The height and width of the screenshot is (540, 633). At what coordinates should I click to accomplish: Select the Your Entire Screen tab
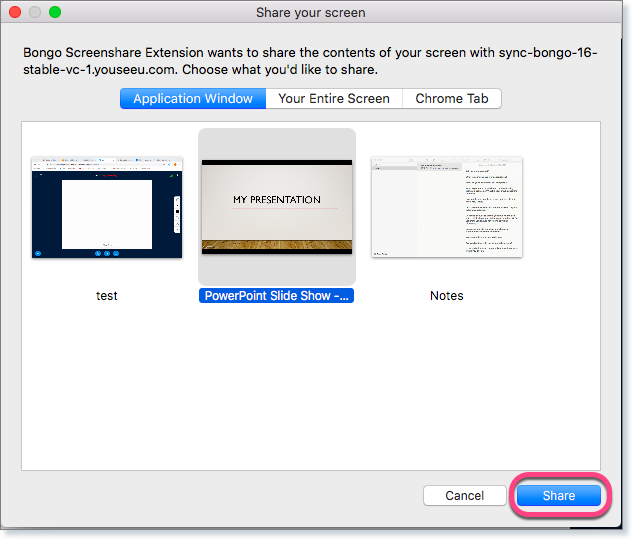(334, 99)
